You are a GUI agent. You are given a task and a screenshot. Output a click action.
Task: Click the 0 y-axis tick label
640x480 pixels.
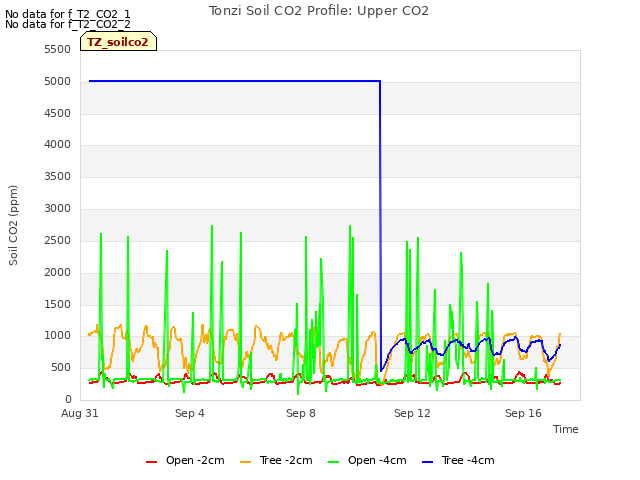pos(68,399)
